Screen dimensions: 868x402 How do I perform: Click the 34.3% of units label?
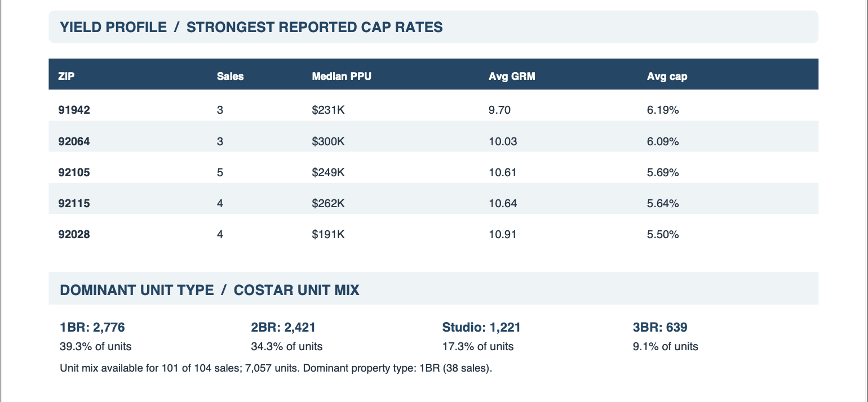pyautogui.click(x=286, y=346)
